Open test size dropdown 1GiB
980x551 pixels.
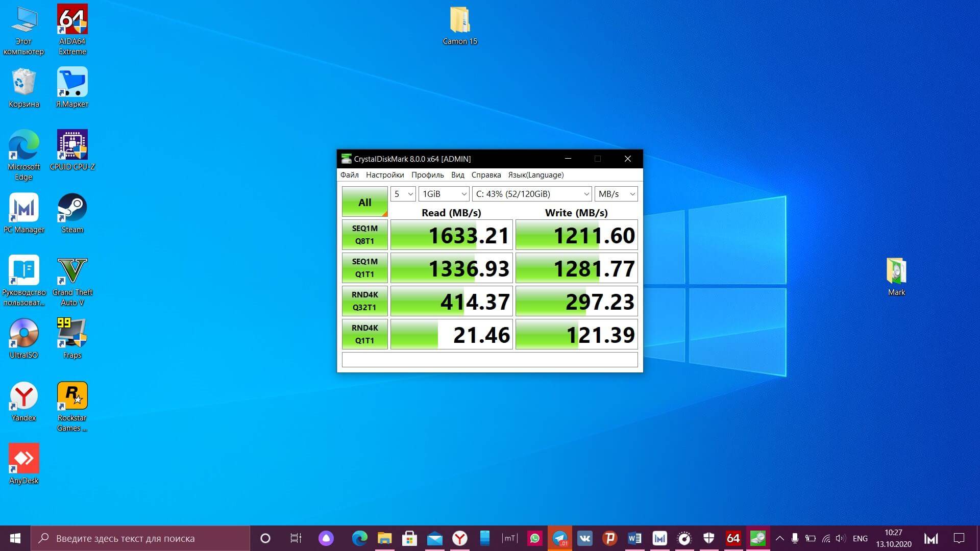[x=444, y=194]
